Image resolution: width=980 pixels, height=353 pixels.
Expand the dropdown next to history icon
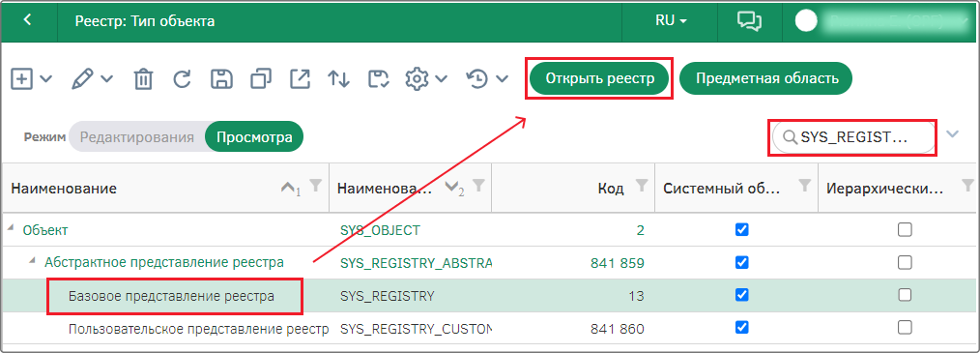[x=502, y=79]
